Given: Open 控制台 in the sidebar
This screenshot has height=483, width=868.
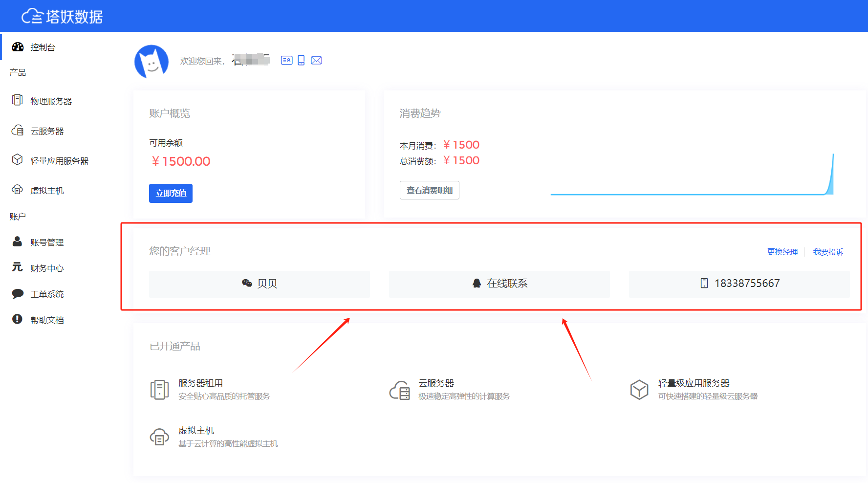Looking at the screenshot, I should [43, 47].
